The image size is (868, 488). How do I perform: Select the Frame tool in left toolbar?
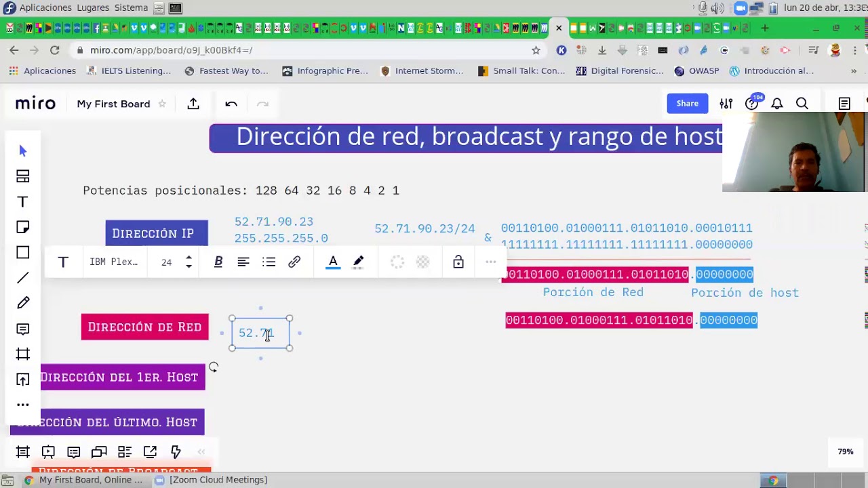tap(23, 354)
